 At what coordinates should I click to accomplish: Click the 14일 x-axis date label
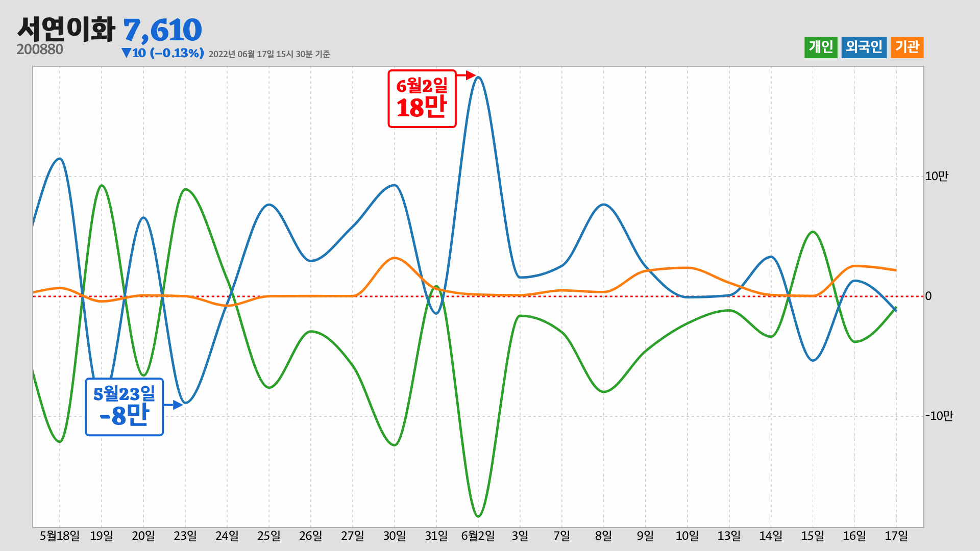tap(771, 536)
